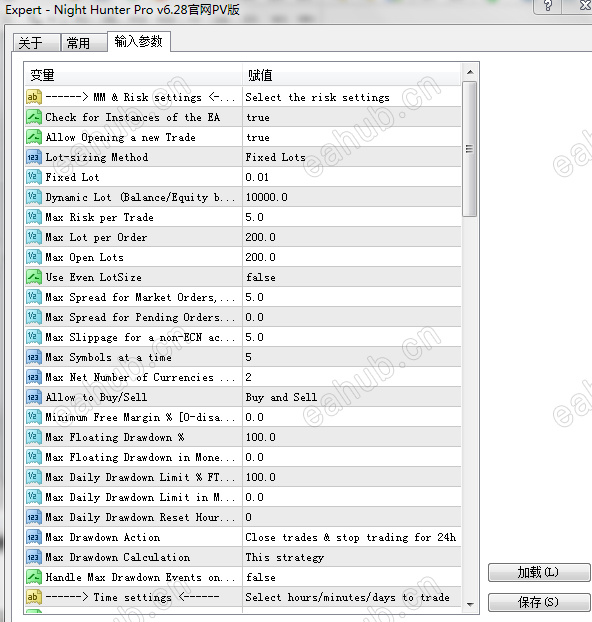This screenshot has width=592, height=622.
Task: Click the icon for Max Daily Drawdown Reset Hour
Action: [34, 517]
